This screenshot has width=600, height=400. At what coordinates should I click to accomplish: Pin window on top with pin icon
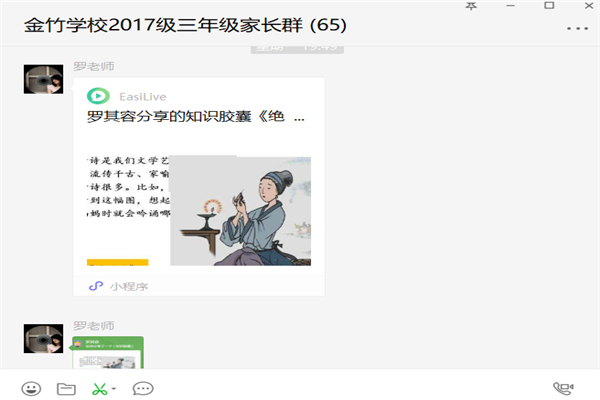tap(471, 6)
